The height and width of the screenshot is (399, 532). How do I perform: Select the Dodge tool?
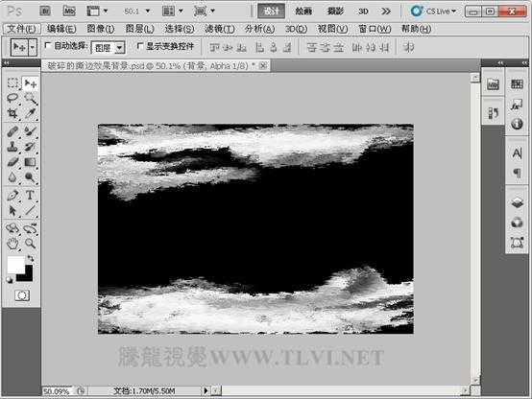pyautogui.click(x=31, y=177)
